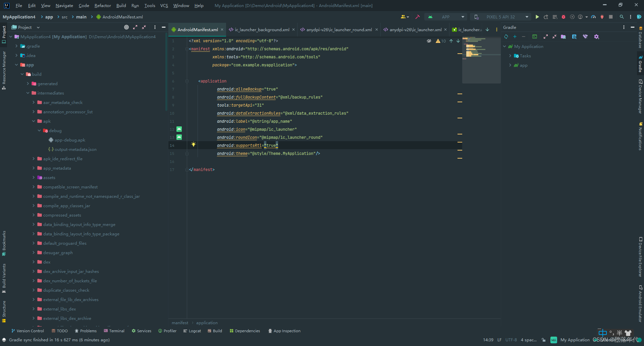Viewport: 644px width, 346px height.
Task: Select app-debug.apk in project tree
Action: point(70,140)
